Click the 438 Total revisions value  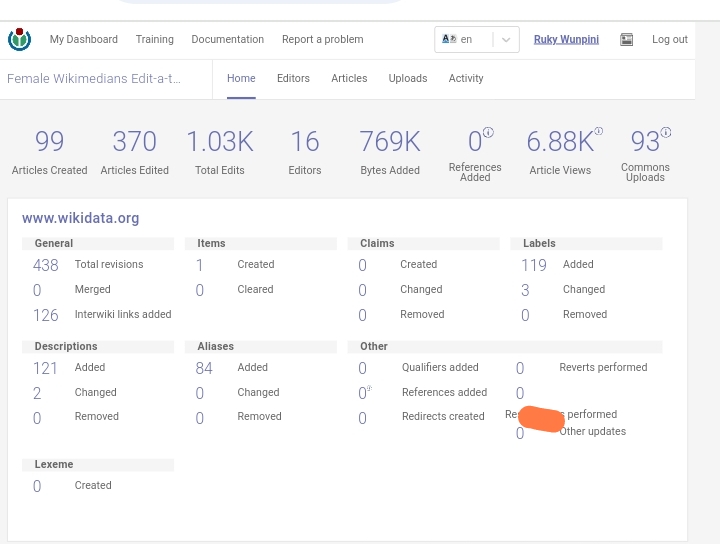[x=45, y=265]
